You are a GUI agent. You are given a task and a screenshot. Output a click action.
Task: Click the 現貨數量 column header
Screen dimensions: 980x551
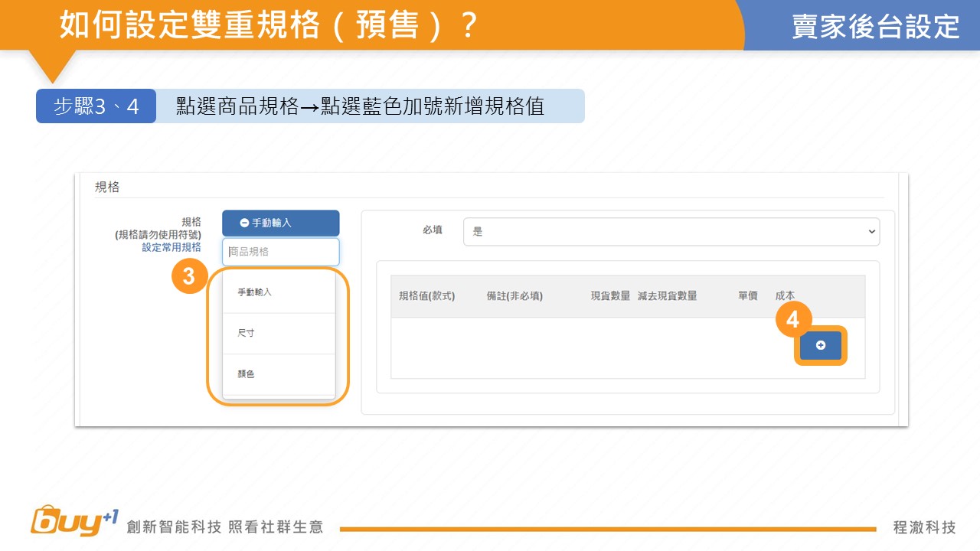pyautogui.click(x=610, y=296)
